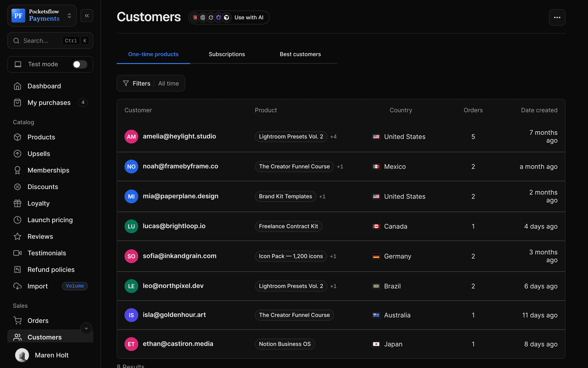Click the Freelance Contract Kit product tag
This screenshot has width=588, height=368.
289,226
